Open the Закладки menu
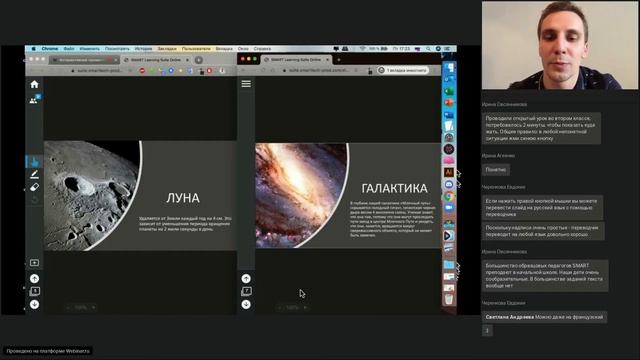Screen dimensions: 640x360 click(x=167, y=49)
